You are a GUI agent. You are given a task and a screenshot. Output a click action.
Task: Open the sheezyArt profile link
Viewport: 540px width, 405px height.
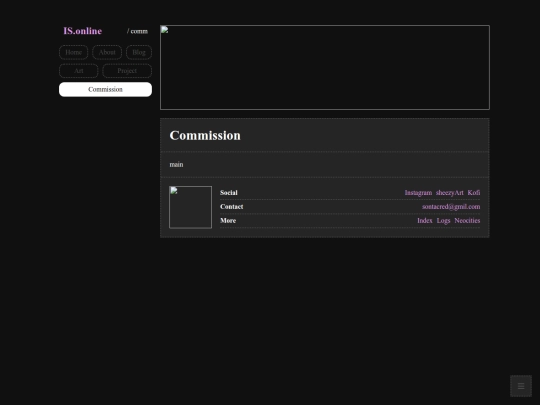click(449, 193)
